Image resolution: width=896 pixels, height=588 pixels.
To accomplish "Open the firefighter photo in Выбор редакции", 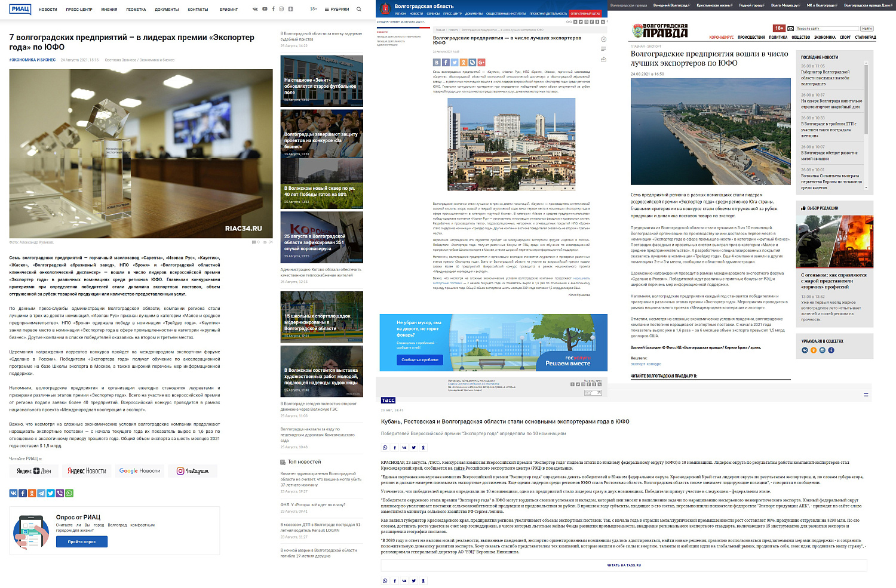I will pos(834,242).
